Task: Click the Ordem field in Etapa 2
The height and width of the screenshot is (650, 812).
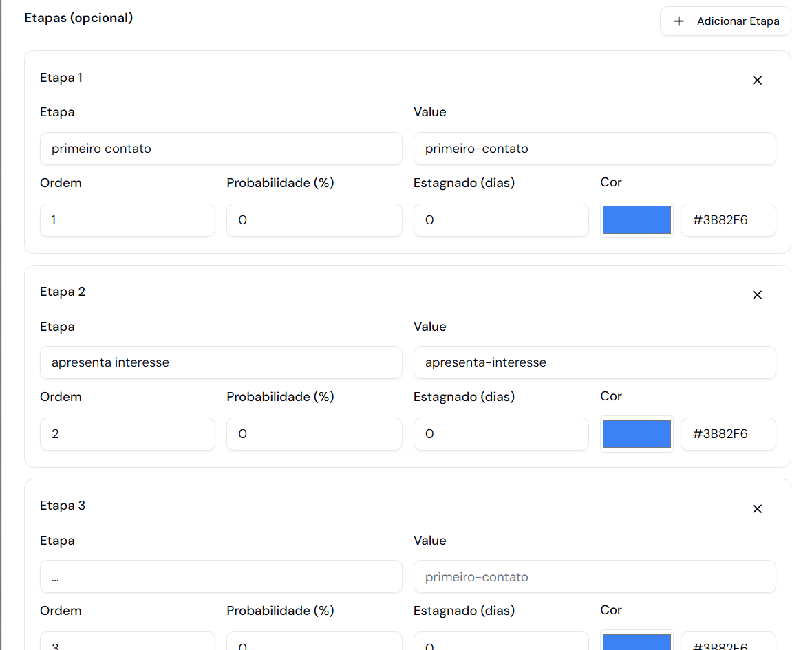Action: coord(127,434)
